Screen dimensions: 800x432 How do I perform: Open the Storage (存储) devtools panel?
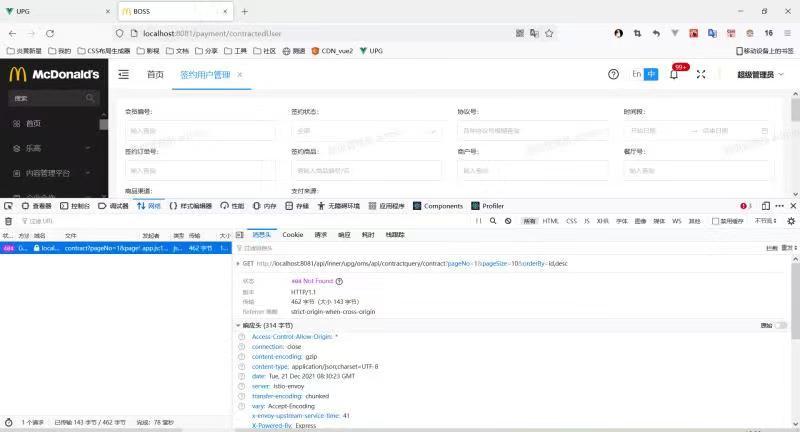[297, 206]
